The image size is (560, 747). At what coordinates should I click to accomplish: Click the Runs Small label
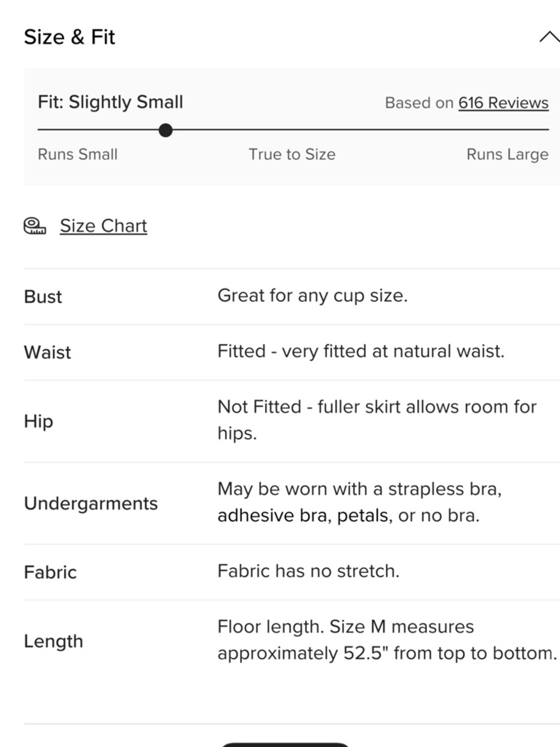(x=78, y=154)
